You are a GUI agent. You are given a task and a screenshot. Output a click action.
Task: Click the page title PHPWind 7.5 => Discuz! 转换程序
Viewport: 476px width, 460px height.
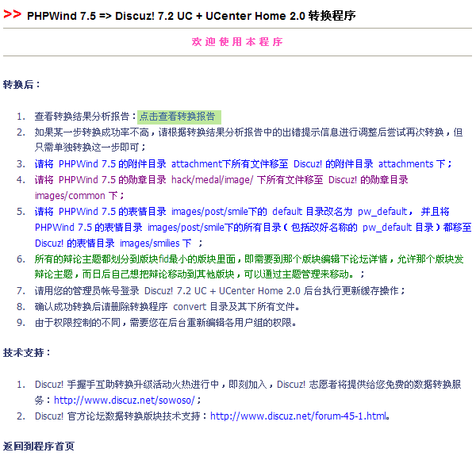click(x=191, y=16)
